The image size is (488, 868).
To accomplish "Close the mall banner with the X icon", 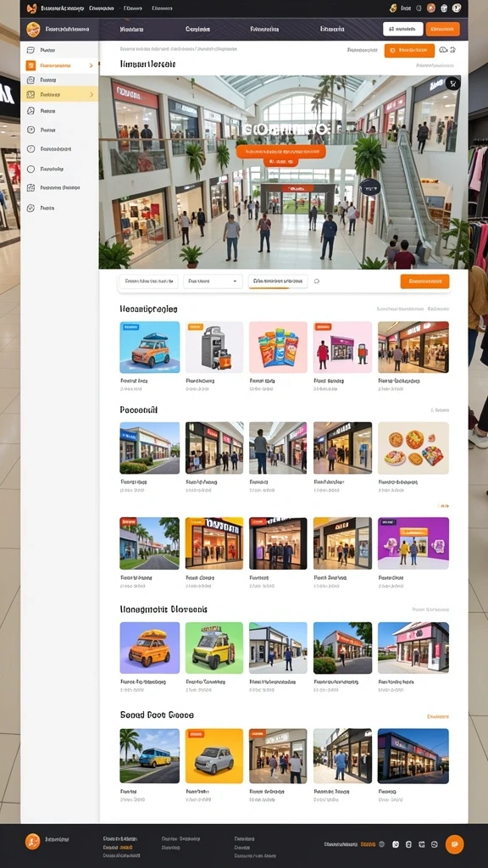I will (452, 84).
